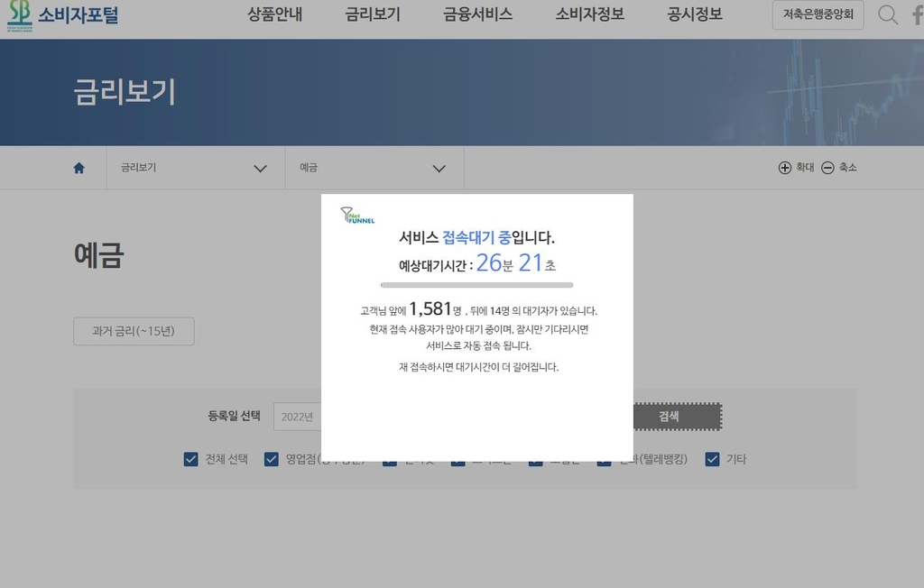924x588 pixels.
Task: Click the minus icon for 축소
Action: pyautogui.click(x=827, y=168)
